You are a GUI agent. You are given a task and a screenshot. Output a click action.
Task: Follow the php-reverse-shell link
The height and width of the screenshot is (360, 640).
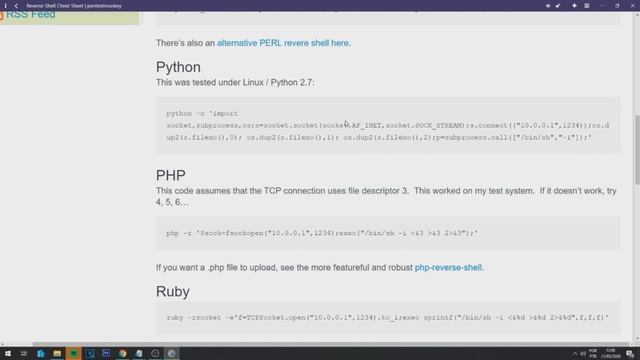pyautogui.click(x=449, y=267)
